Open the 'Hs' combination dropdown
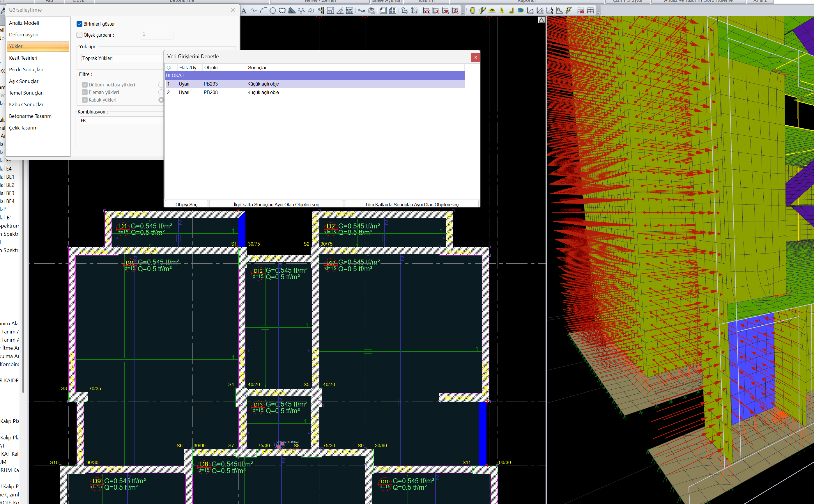Viewport: 814px width, 504px height. click(121, 121)
